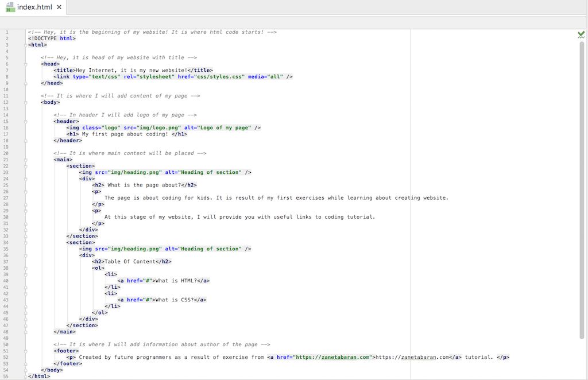Click line number 27 in the gutter

pos(6,198)
